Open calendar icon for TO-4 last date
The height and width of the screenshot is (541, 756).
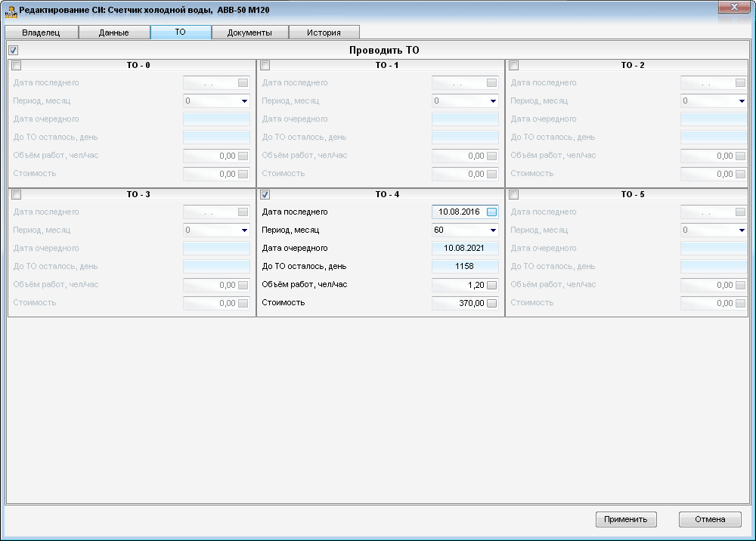pos(492,212)
